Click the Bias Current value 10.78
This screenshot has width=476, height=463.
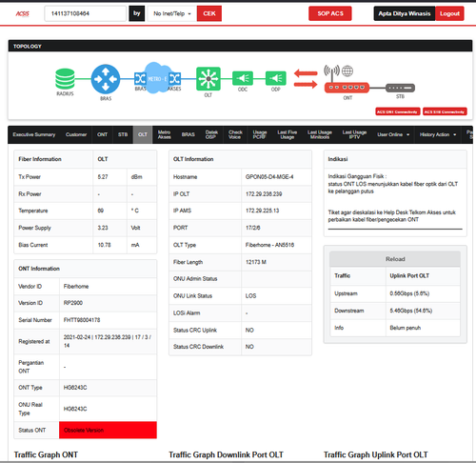tap(105, 245)
